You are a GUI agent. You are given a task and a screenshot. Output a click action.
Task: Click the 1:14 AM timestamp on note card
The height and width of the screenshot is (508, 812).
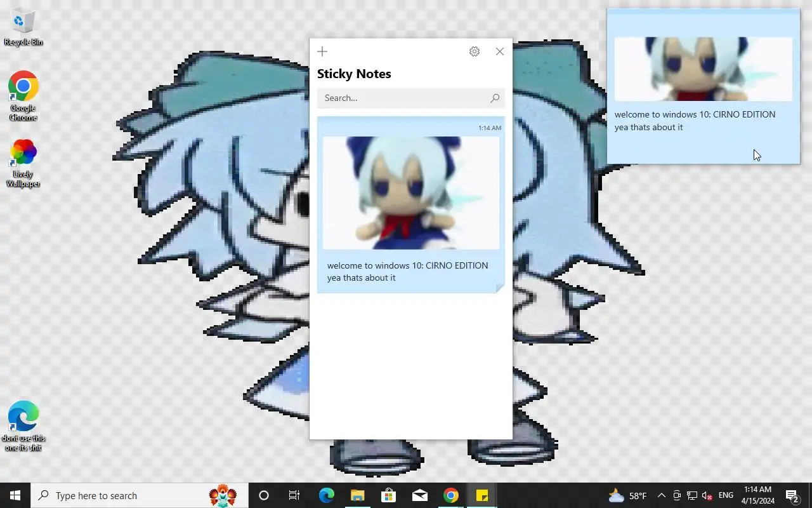(490, 128)
